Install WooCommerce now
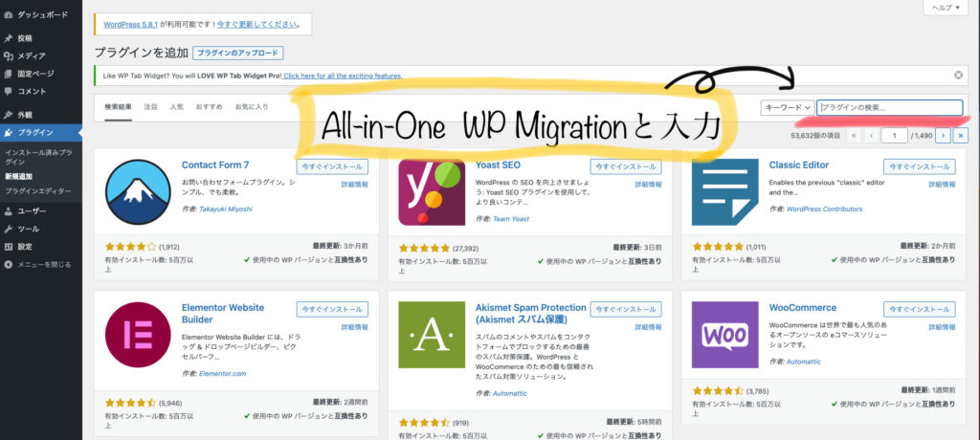 [x=920, y=309]
